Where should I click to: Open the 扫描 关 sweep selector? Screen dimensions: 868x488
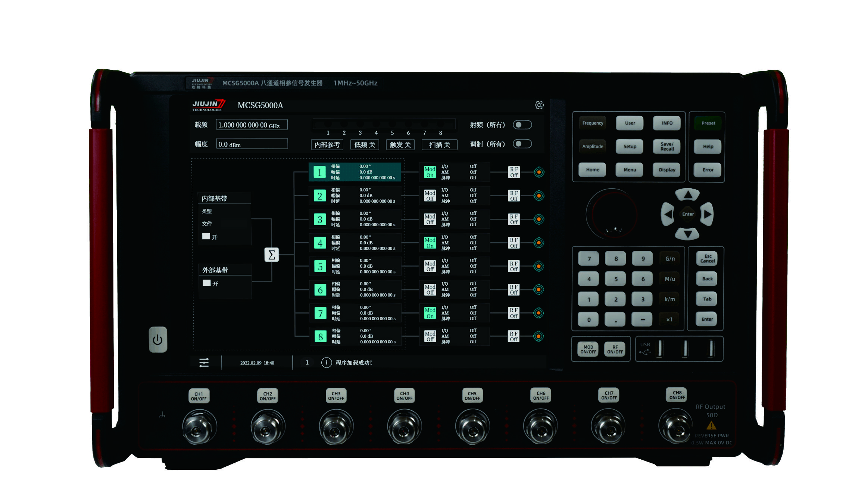coord(440,145)
